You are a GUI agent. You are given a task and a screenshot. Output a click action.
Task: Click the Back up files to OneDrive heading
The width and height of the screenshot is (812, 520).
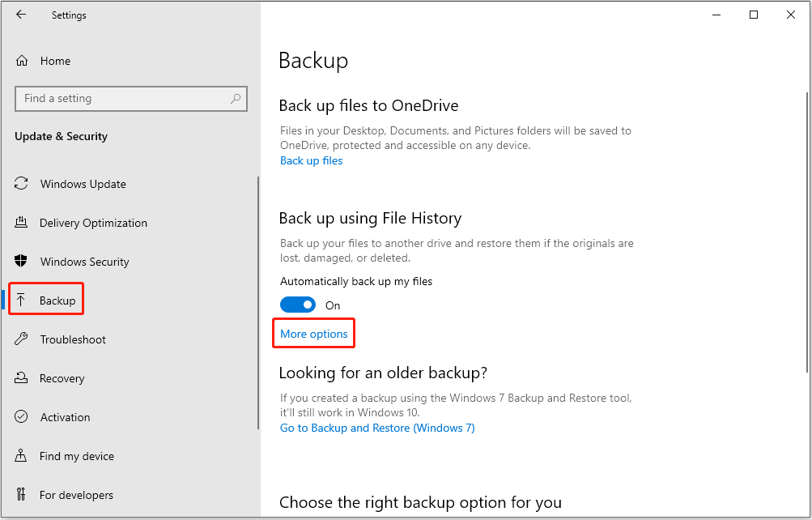pyautogui.click(x=368, y=105)
